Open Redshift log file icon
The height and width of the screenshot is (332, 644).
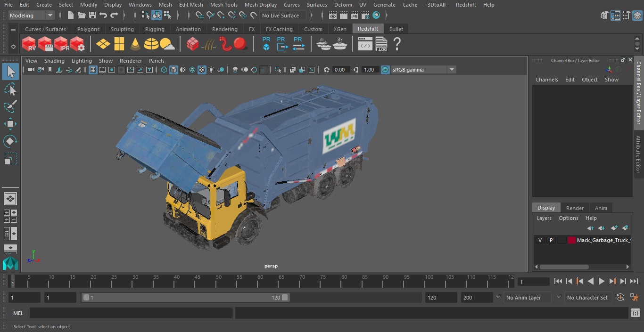[381, 44]
